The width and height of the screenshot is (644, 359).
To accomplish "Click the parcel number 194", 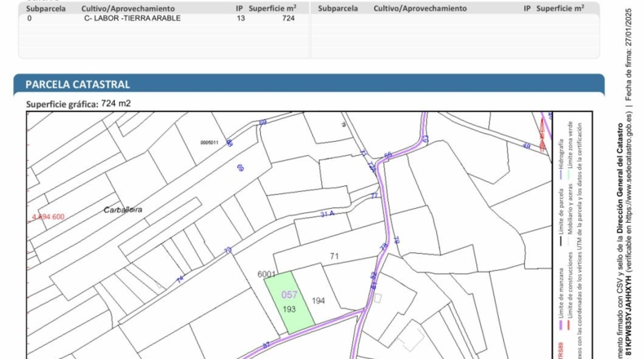I will pos(318,300).
